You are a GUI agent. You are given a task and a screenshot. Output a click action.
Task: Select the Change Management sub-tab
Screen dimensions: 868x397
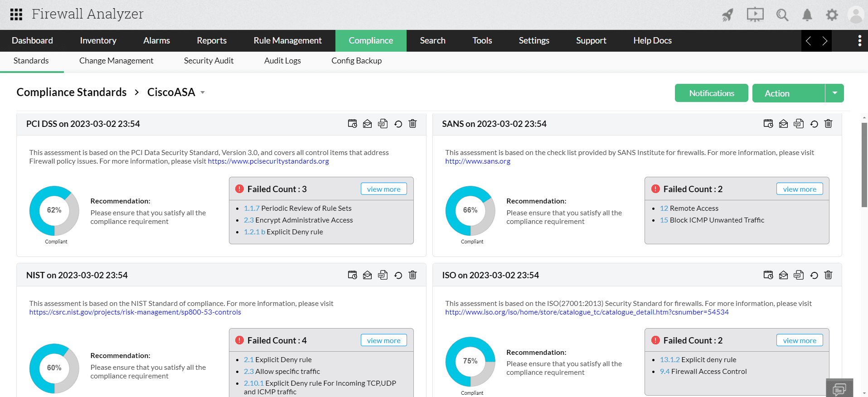pos(116,61)
